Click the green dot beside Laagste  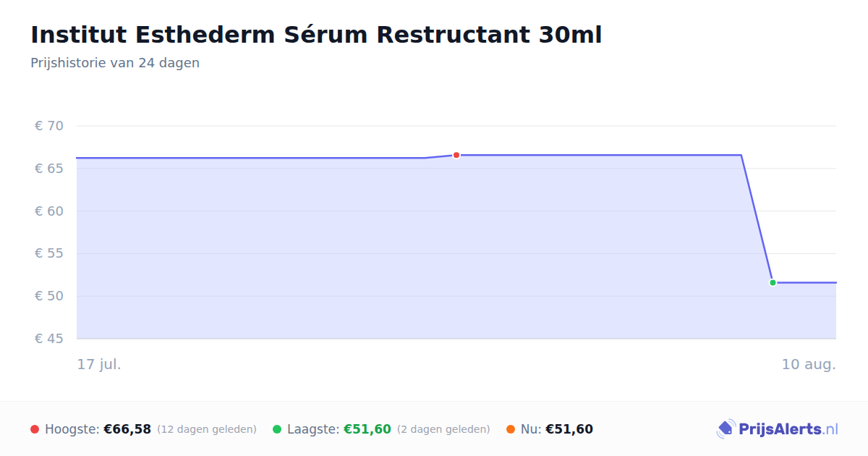coord(277,429)
